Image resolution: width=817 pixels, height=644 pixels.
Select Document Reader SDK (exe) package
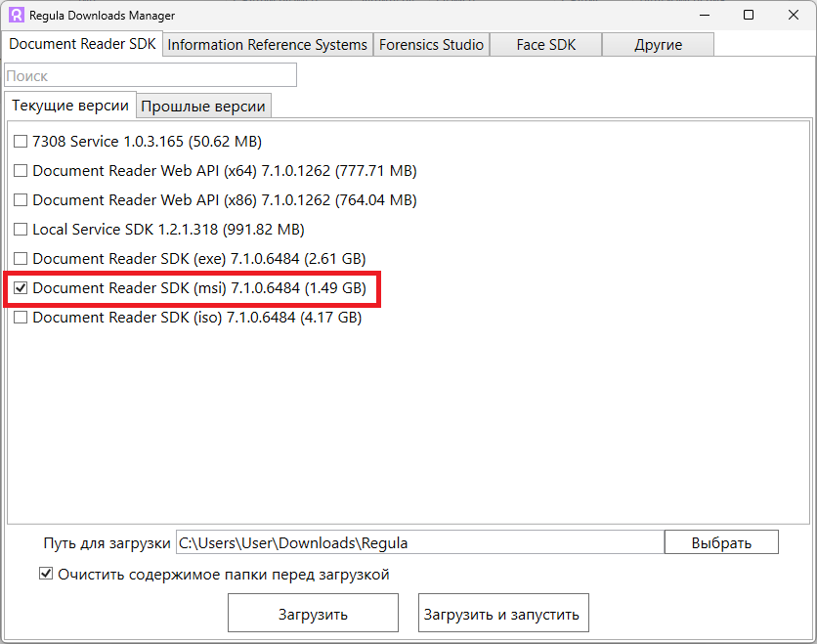pos(20,258)
